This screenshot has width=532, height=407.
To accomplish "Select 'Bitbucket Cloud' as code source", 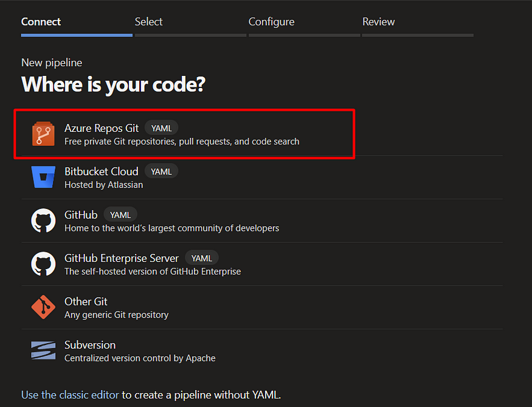I will pos(102,171).
